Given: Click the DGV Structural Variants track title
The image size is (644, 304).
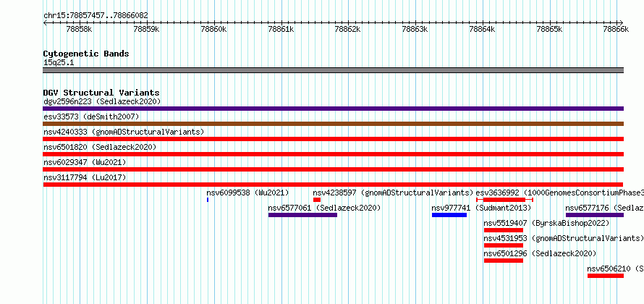Looking at the screenshot, I should point(101,93).
